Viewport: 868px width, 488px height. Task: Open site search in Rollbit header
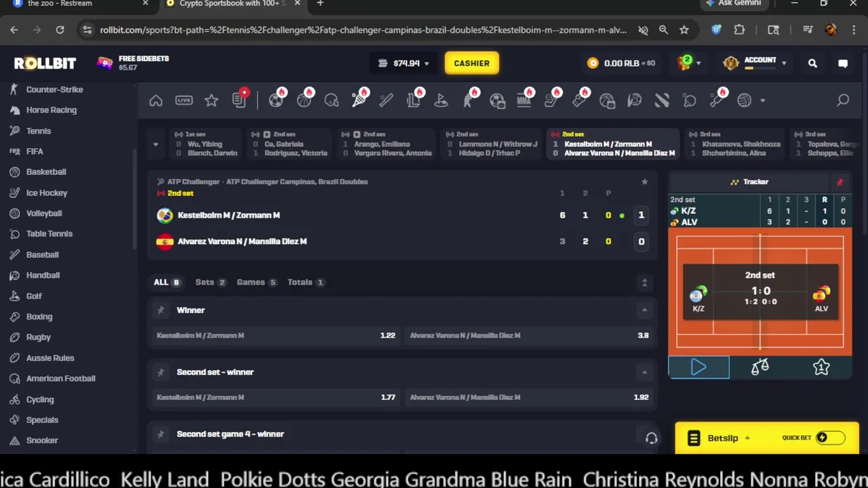coord(812,63)
